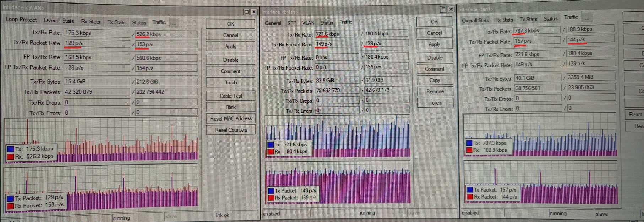Select Traffic tab in brlan window
Viewport: 644px width, 222px height.
click(346, 22)
